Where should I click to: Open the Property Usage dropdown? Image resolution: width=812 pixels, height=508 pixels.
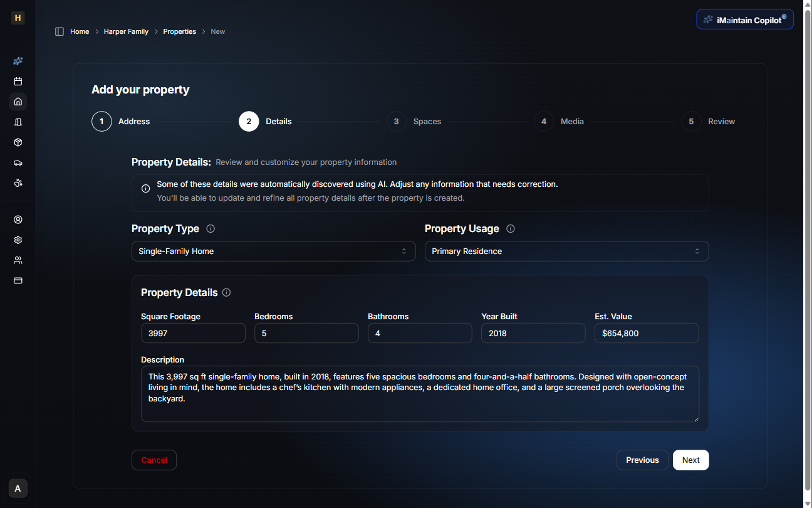pos(566,251)
